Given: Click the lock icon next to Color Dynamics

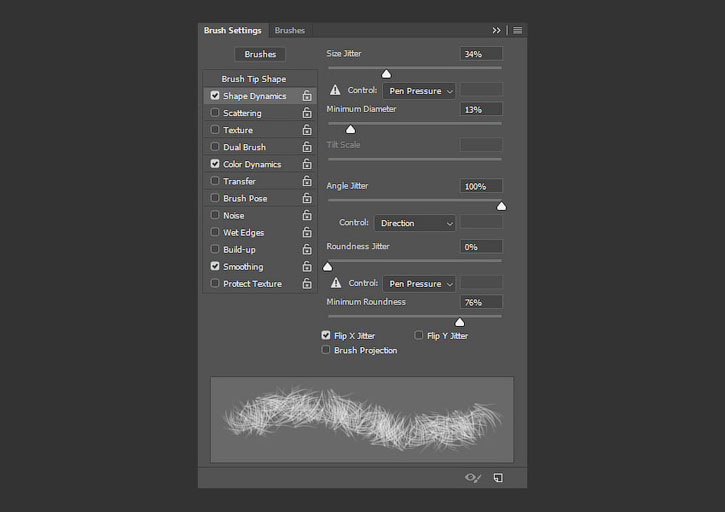Looking at the screenshot, I should pyautogui.click(x=307, y=164).
